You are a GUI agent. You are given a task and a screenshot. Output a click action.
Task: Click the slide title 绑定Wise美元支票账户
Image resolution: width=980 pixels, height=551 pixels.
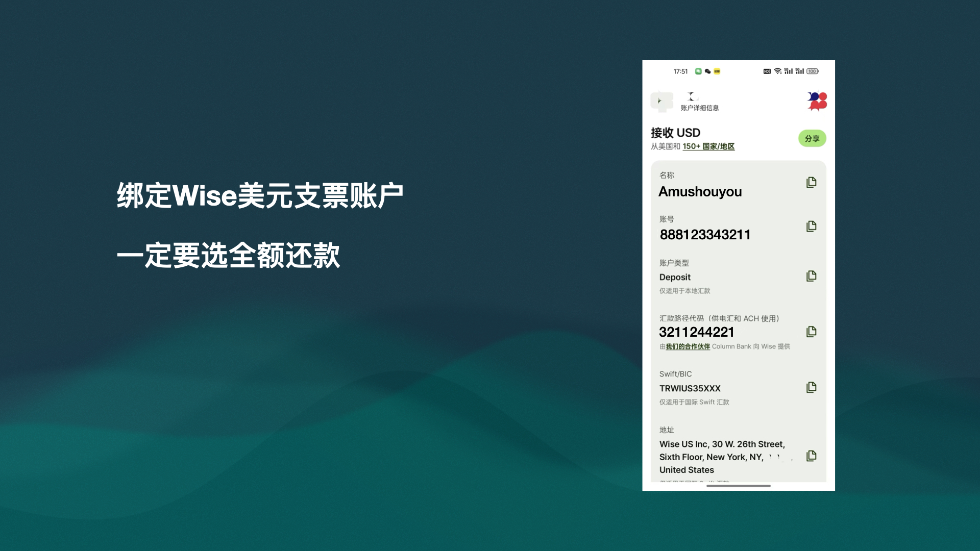tap(260, 195)
